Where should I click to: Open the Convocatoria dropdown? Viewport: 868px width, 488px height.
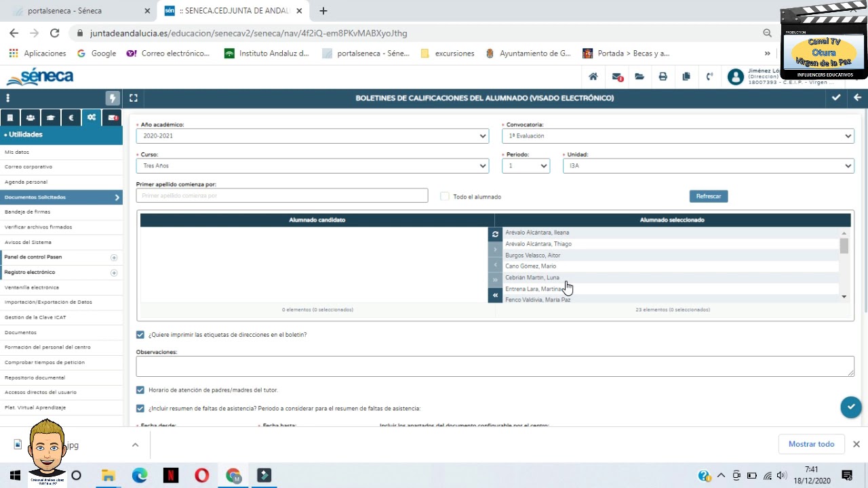point(678,136)
